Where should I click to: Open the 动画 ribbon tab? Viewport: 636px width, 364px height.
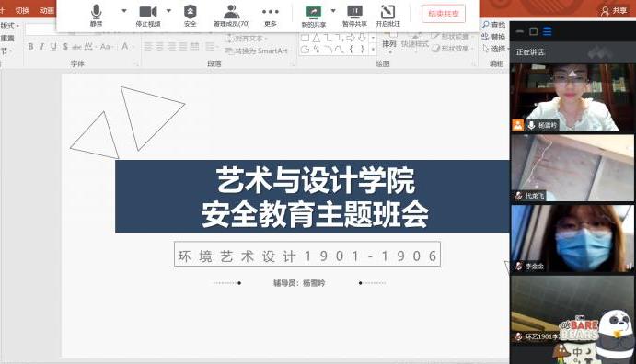pos(48,10)
